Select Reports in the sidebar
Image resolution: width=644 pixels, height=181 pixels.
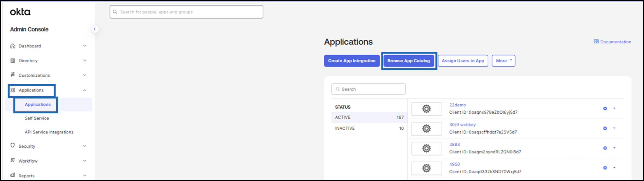coord(26,176)
